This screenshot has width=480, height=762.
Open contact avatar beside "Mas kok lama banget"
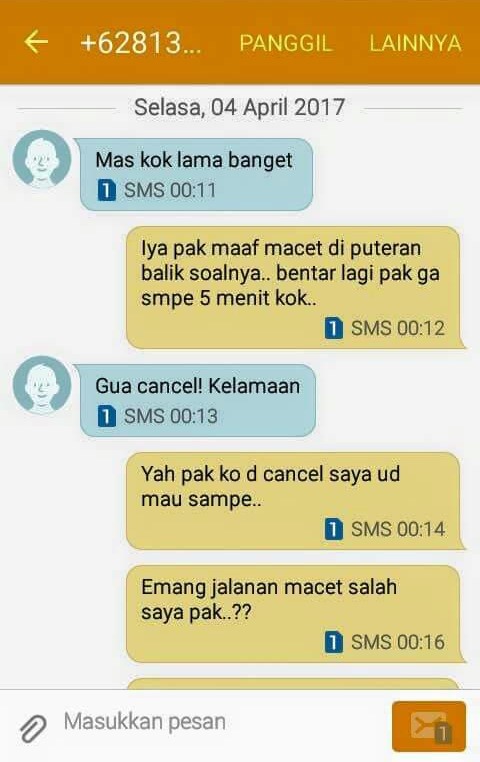click(x=42, y=159)
